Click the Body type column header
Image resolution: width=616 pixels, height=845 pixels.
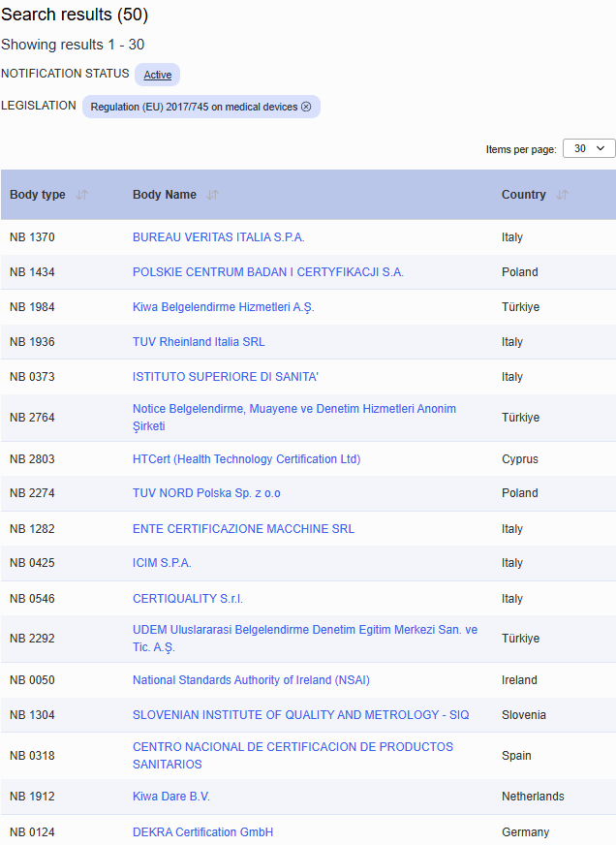click(38, 195)
